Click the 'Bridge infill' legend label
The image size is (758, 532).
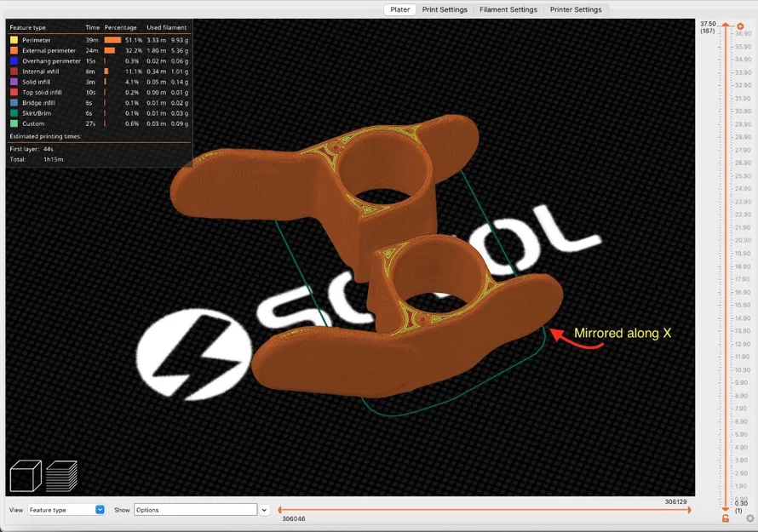coord(38,103)
